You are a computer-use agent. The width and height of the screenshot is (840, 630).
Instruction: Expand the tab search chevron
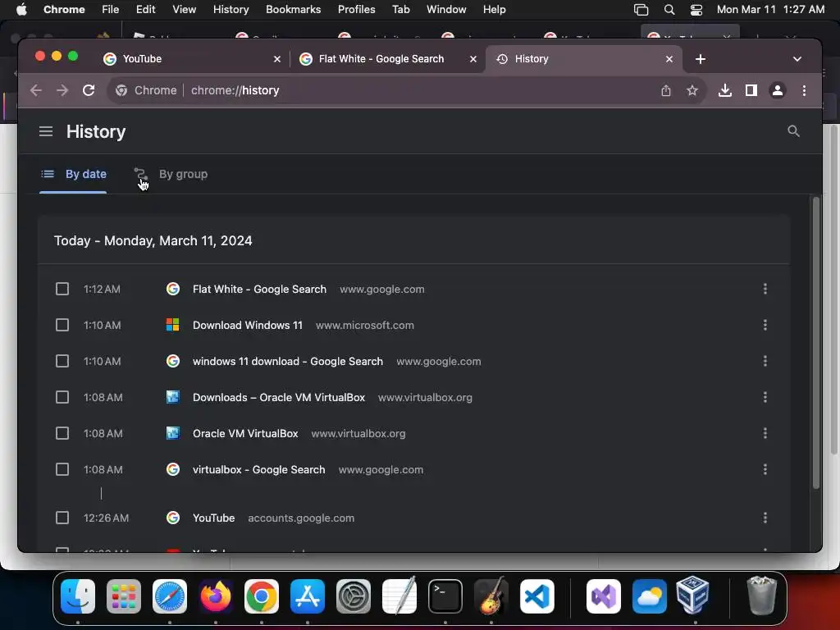pos(797,59)
